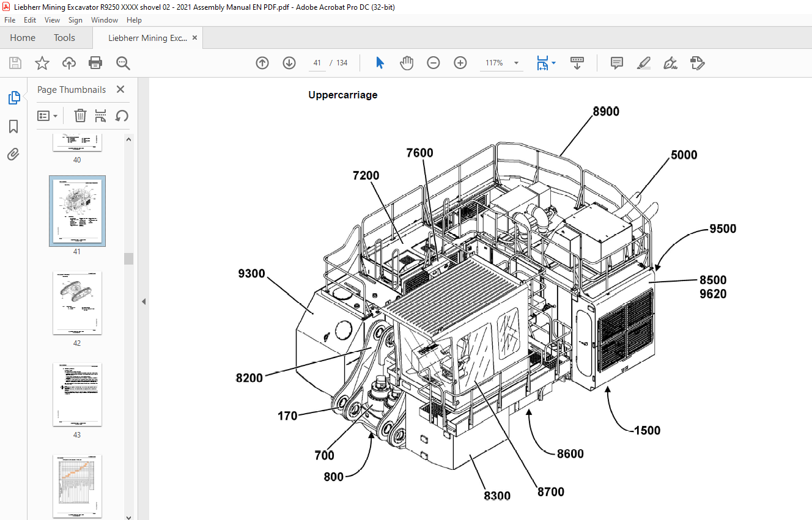Toggle scrolling mode / read mode icon
Screen dimensions: 812x520
(577, 63)
